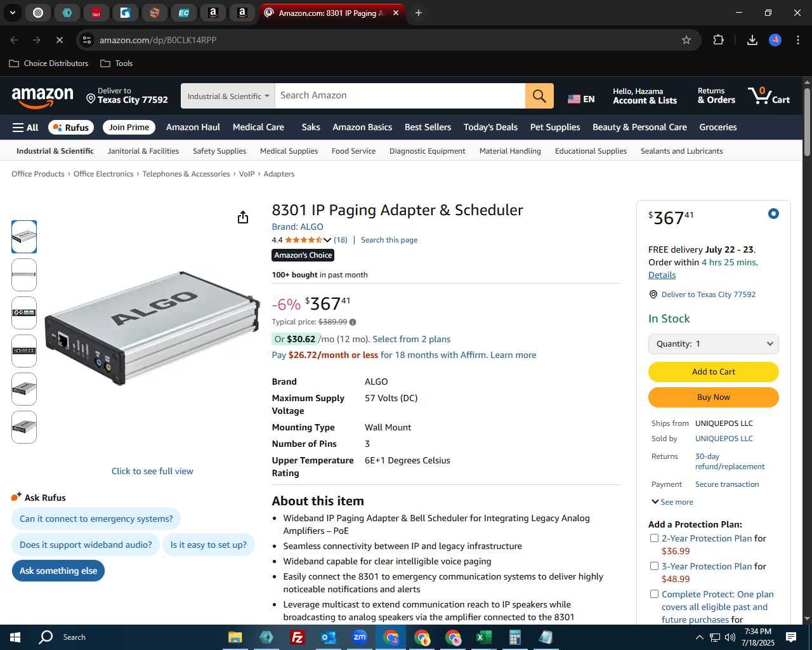
Task: Open the Chrome three-dot menu
Action: coord(798,40)
